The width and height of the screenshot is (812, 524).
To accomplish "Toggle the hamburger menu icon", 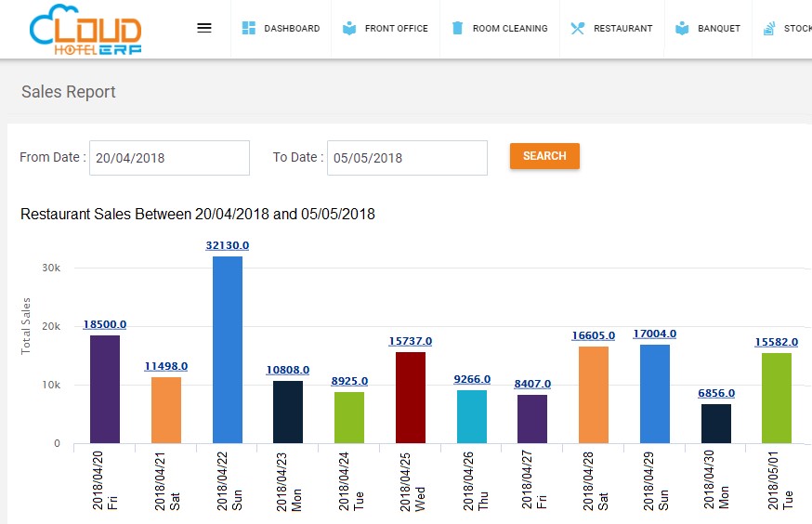I will [204, 28].
